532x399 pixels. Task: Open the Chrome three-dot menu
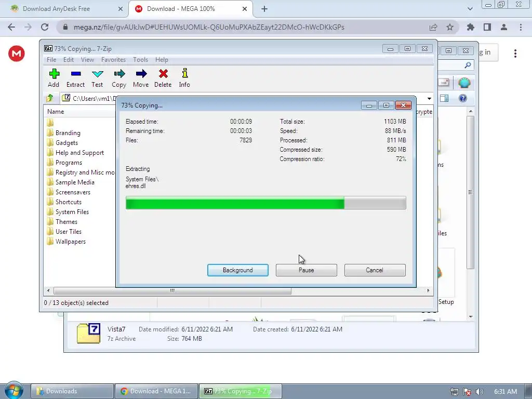tap(521, 27)
